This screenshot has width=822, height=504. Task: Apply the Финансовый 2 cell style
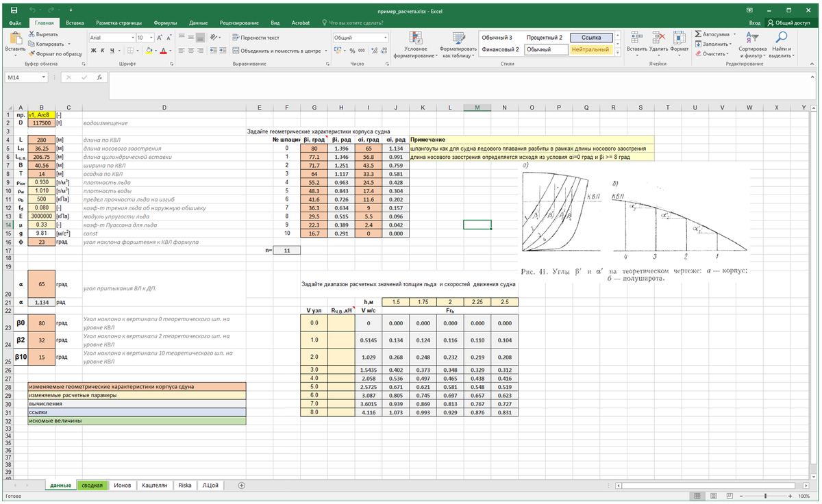(x=500, y=49)
